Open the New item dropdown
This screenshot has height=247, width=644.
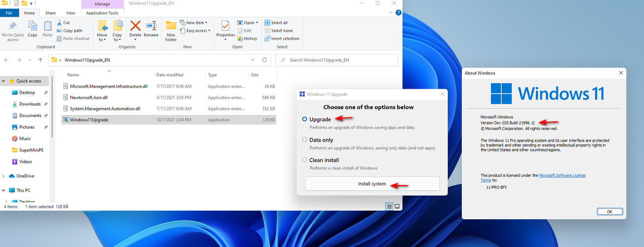click(193, 23)
